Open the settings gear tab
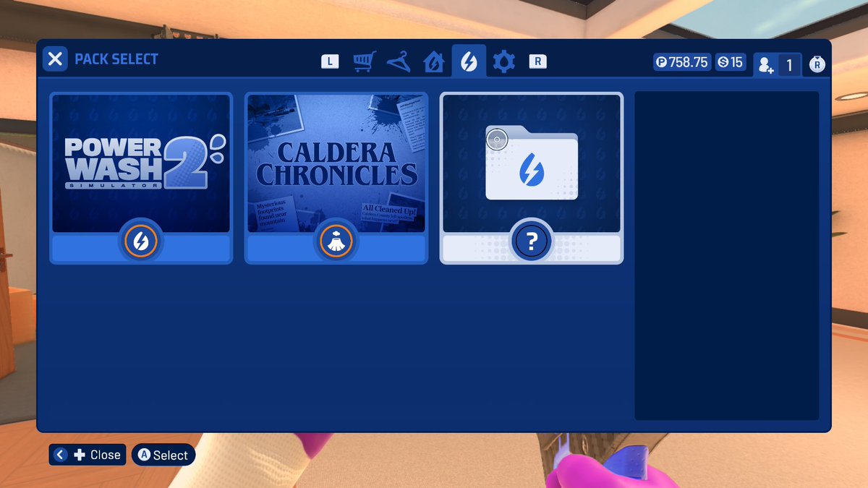 pyautogui.click(x=503, y=61)
